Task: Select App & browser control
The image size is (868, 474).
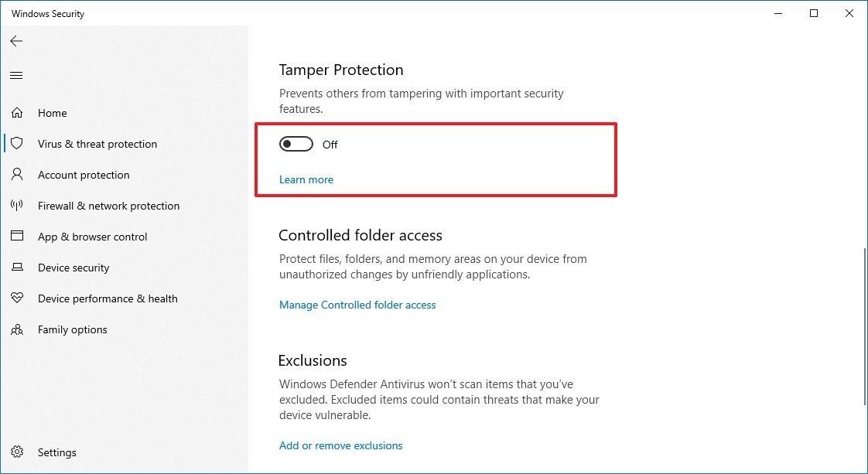Action: (x=93, y=237)
